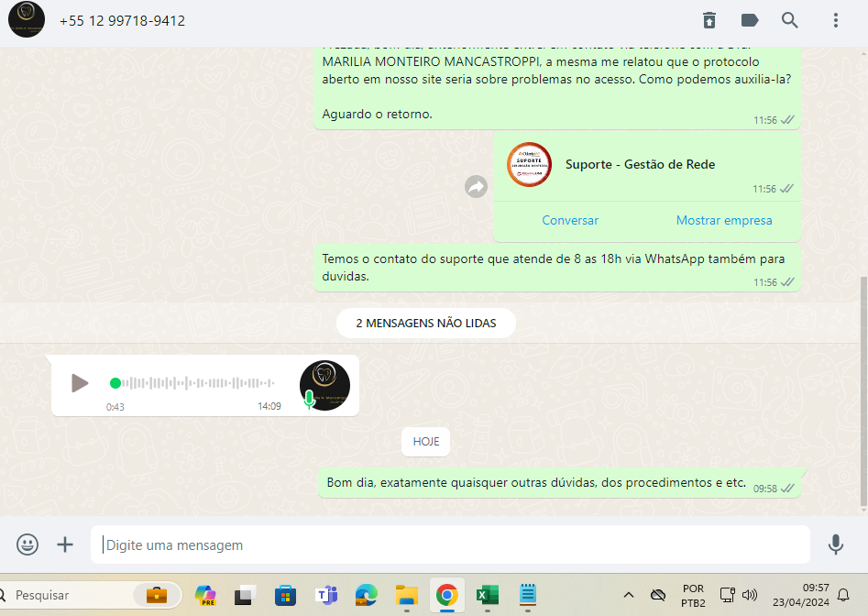Click the chat vertical scrollbar
Image resolution: width=868 pixels, height=616 pixels.
863,390
